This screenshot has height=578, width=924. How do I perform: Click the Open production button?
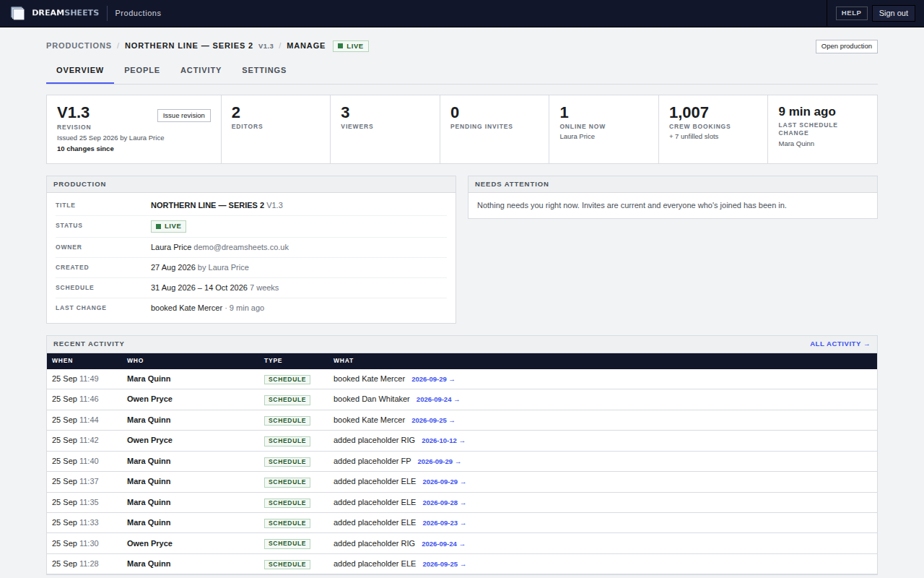(847, 46)
